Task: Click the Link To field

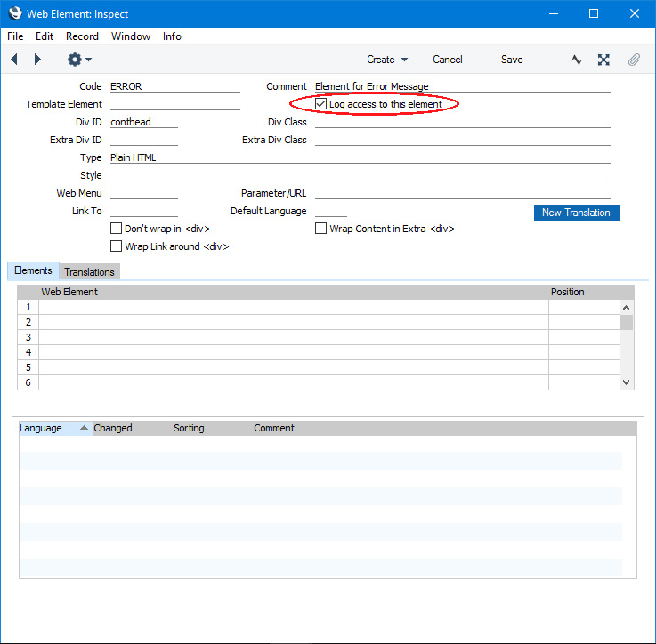Action: point(144,211)
